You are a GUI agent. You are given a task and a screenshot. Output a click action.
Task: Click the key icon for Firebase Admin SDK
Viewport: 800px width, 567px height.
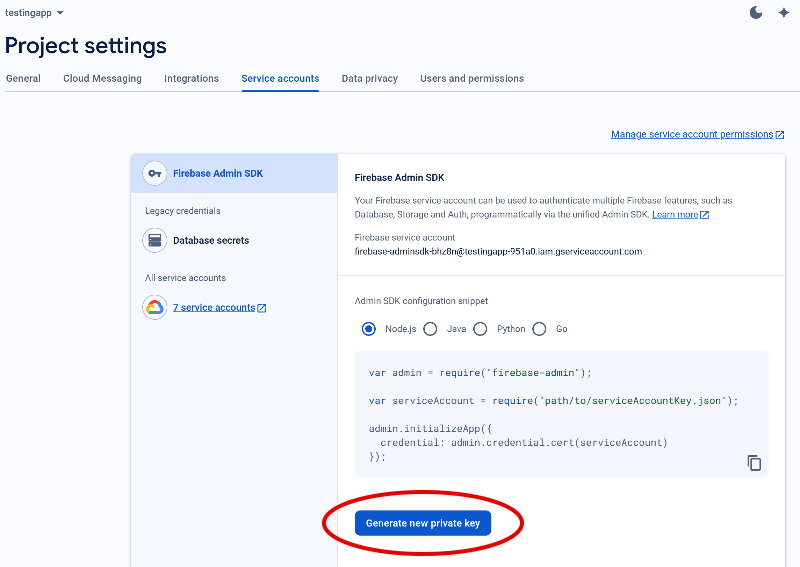pos(155,174)
